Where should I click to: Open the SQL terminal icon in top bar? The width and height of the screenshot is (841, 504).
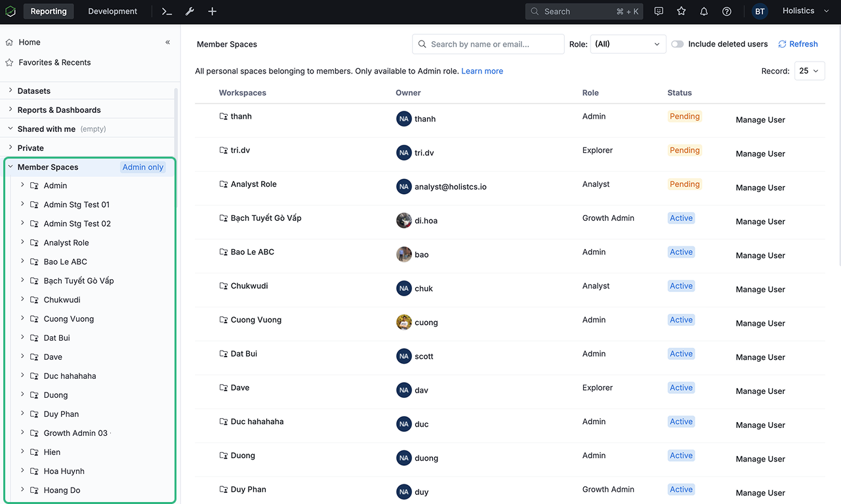tap(166, 11)
